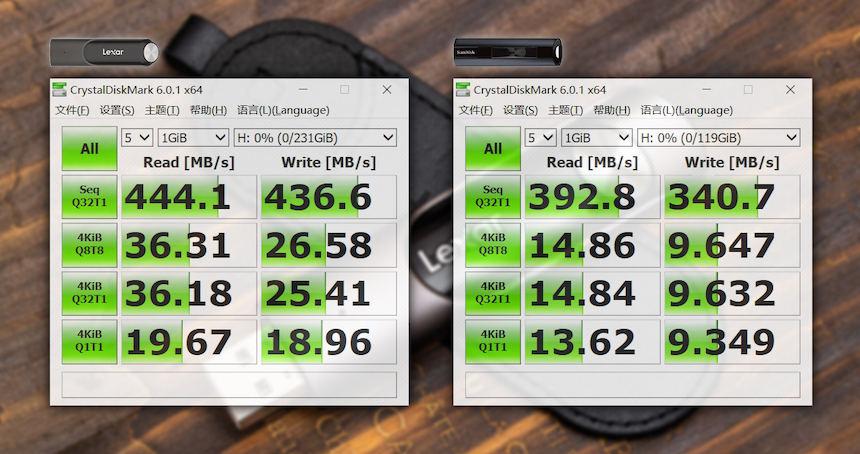Click the CrystalDiskMark app icon in right window
Image resolution: width=860 pixels, height=454 pixels.
(463, 89)
